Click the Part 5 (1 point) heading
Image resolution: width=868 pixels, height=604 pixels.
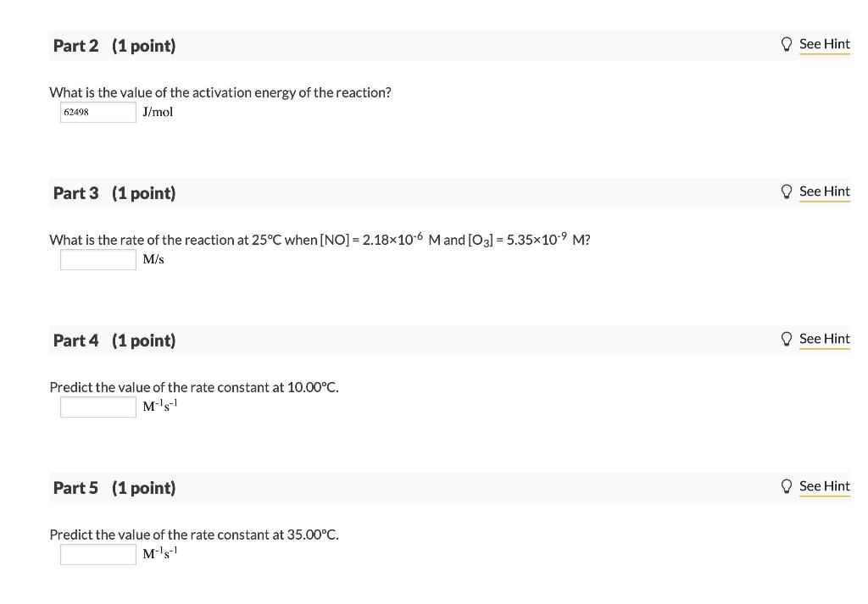pyautogui.click(x=114, y=488)
